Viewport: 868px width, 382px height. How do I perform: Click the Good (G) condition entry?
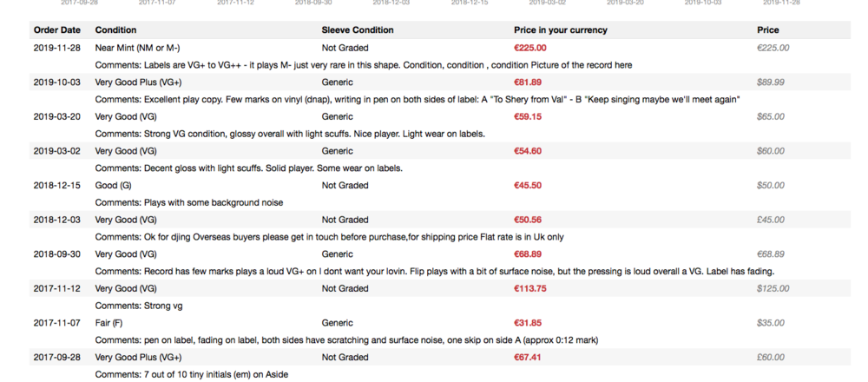click(113, 186)
